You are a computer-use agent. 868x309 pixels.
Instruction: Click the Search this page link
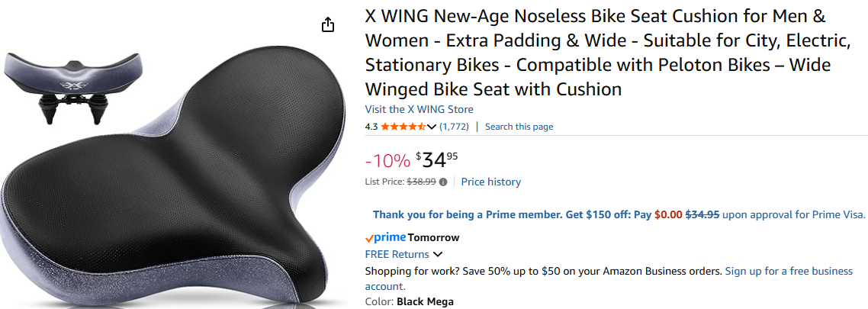coord(519,127)
